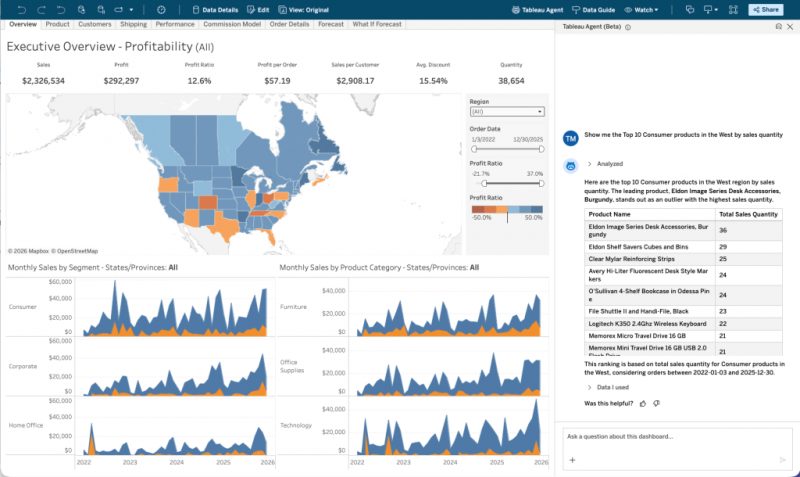Viewport: 800px width, 477px height.
Task: Switch to the Product tab
Action: [57, 24]
